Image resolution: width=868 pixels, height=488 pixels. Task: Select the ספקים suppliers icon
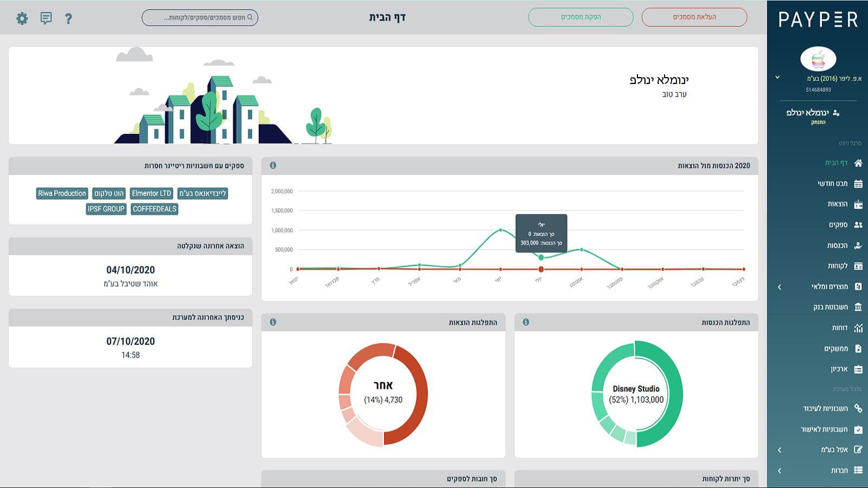(858, 224)
